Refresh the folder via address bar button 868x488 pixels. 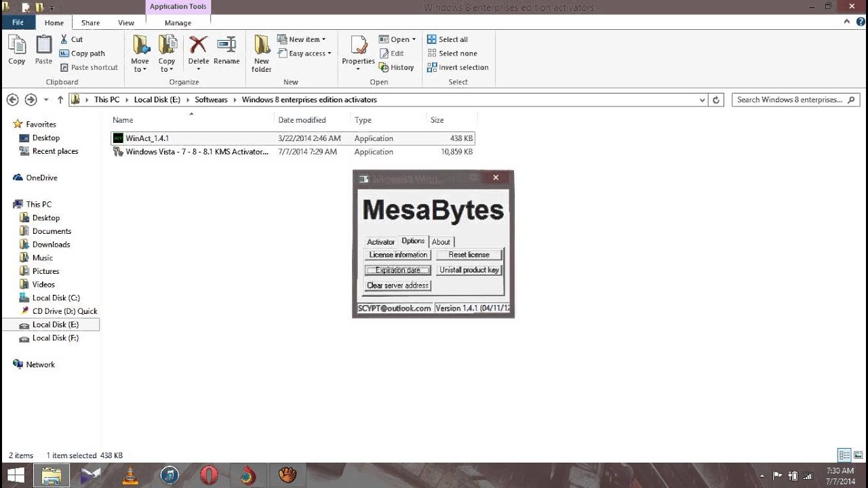[716, 100]
